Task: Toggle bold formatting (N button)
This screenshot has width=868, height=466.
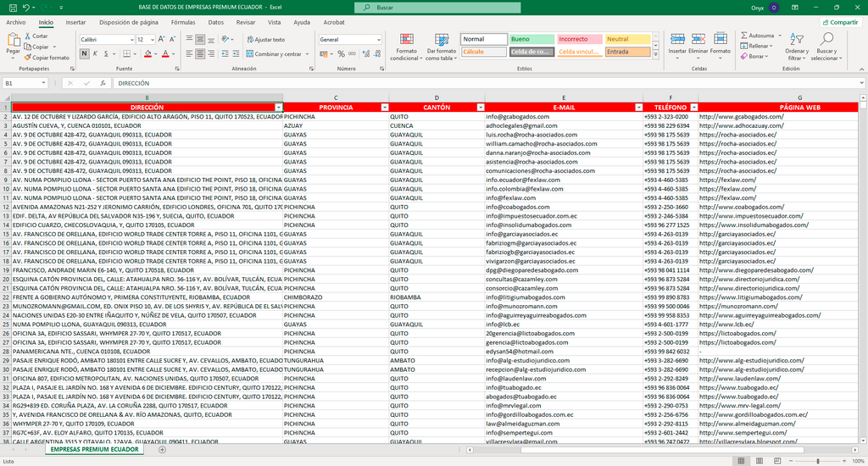Action: coord(84,53)
